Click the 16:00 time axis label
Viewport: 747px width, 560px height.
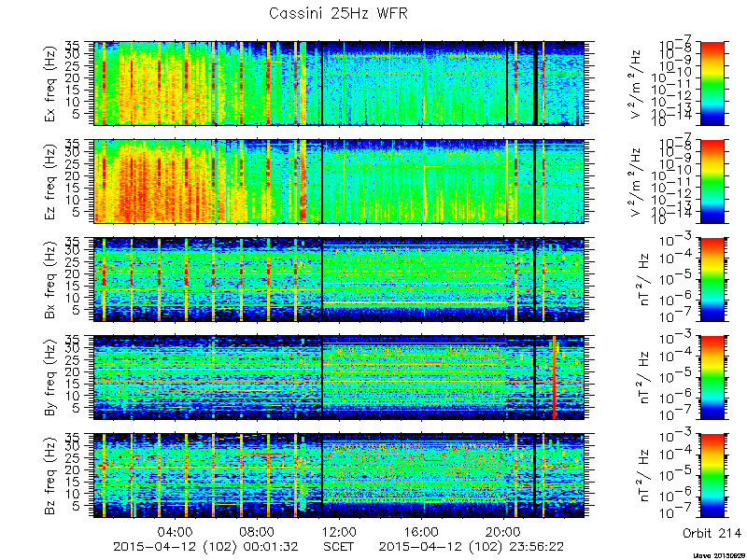[422, 532]
